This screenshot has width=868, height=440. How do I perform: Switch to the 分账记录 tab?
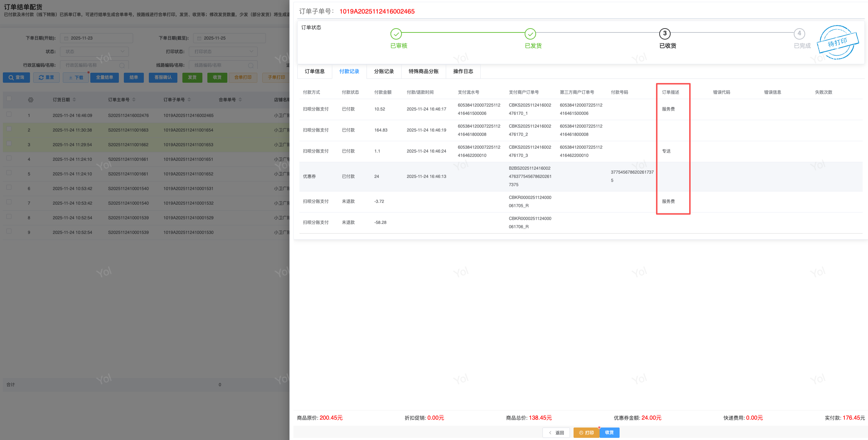pyautogui.click(x=384, y=71)
